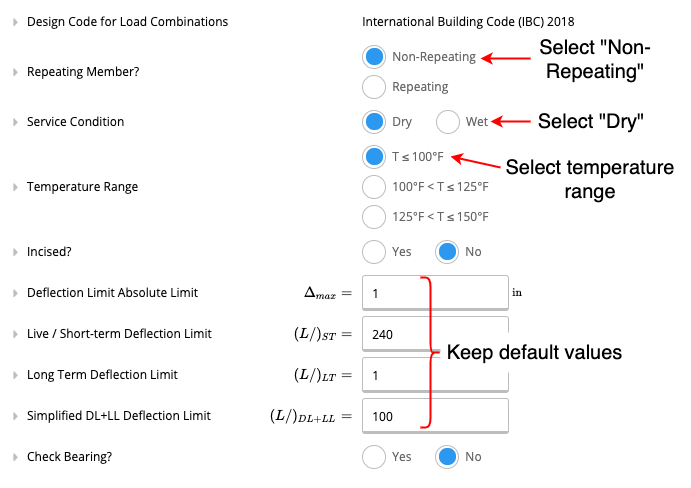Click the Deflection Limit Absolute Limit input field
Screen dimensions: 691x488
pos(435,293)
